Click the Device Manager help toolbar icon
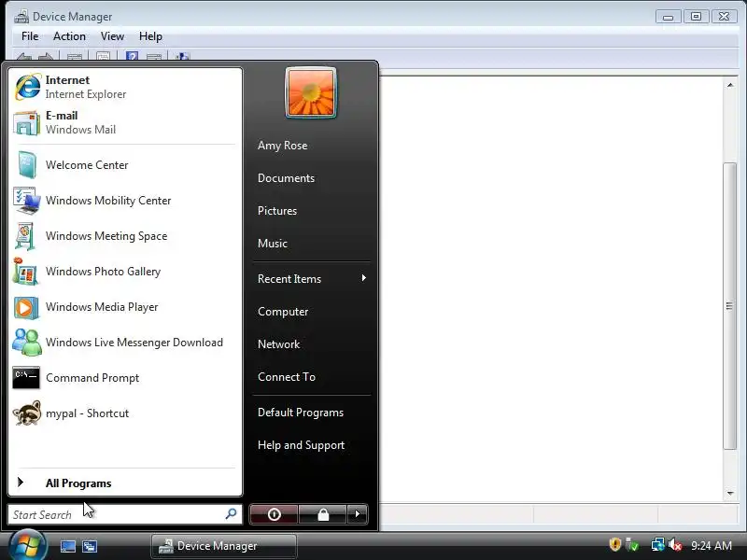 coord(133,57)
